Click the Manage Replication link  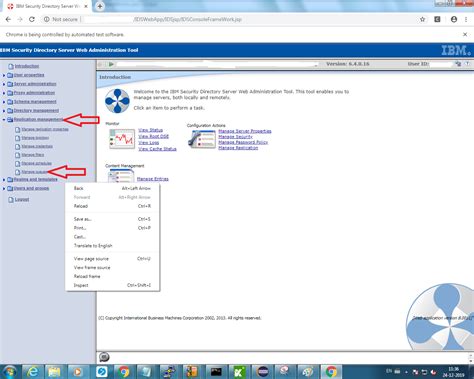coord(238,148)
